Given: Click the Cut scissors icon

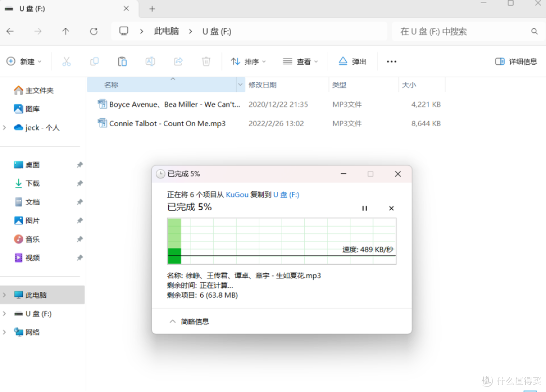Looking at the screenshot, I should pyautogui.click(x=67, y=62).
